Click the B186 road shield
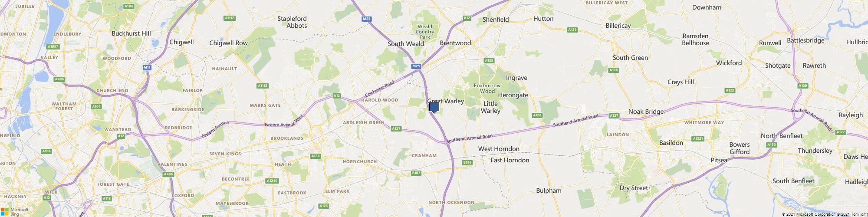This screenshot has width=868, height=217. coord(467,163)
